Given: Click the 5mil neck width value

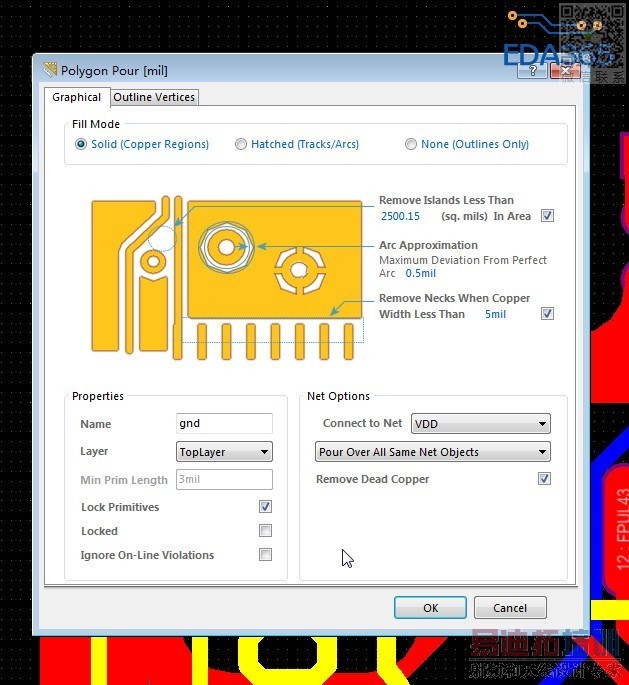Looking at the screenshot, I should pos(495,314).
